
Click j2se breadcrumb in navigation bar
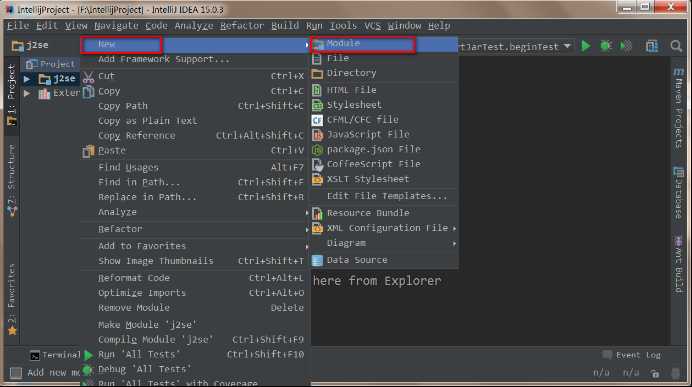point(30,45)
